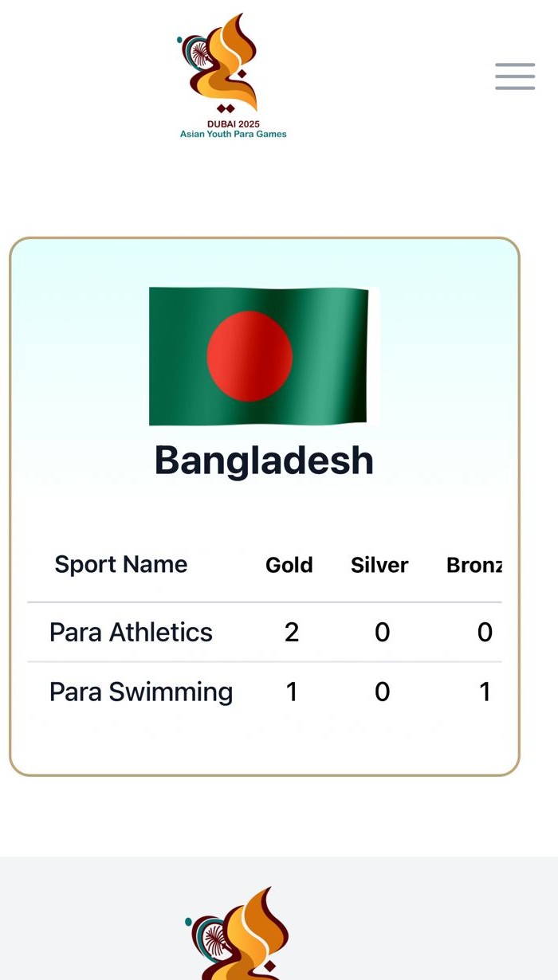Screen dimensions: 558x980
Task: Select the Para Athletics sport name
Action: pyautogui.click(x=131, y=632)
